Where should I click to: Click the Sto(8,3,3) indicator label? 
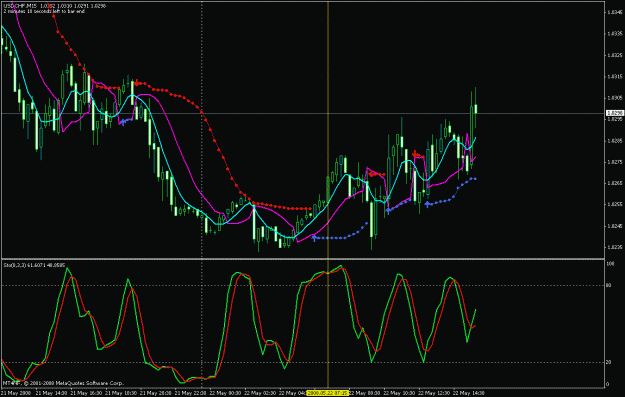(16, 265)
